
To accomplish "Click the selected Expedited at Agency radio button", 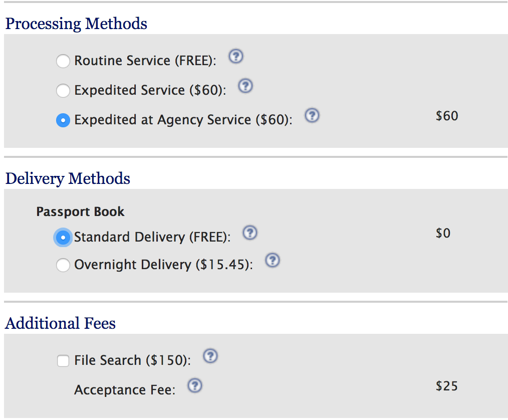I will [x=63, y=120].
